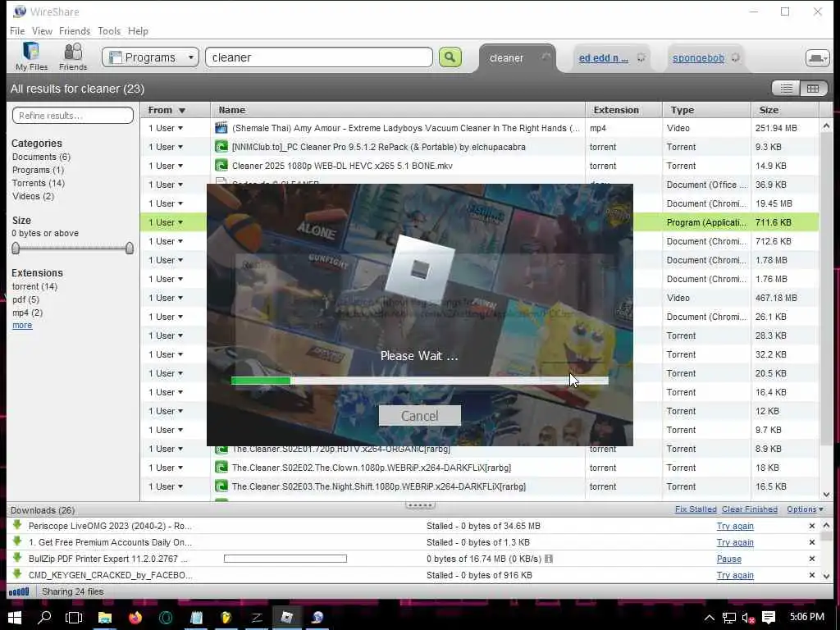Screen dimensions: 840x630
Task: Open My Files library
Action: tap(31, 57)
